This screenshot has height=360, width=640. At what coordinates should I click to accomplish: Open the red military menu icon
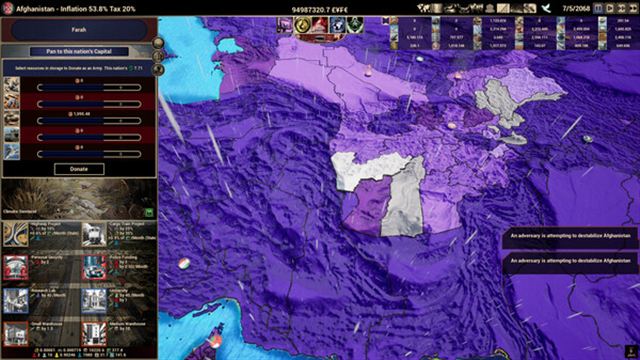point(320,25)
